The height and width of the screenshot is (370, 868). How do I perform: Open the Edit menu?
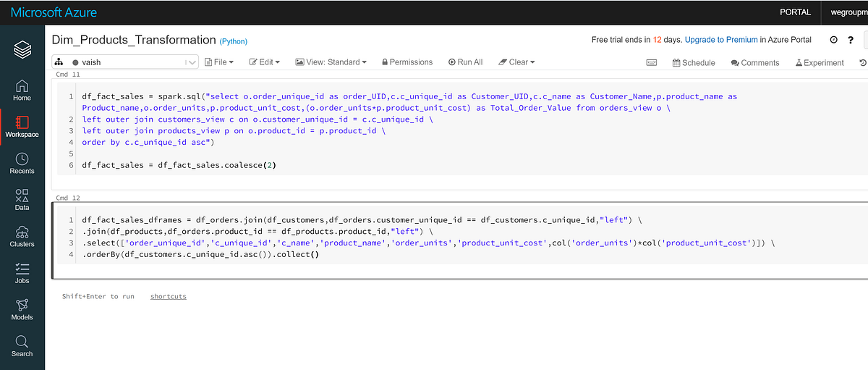tap(265, 62)
